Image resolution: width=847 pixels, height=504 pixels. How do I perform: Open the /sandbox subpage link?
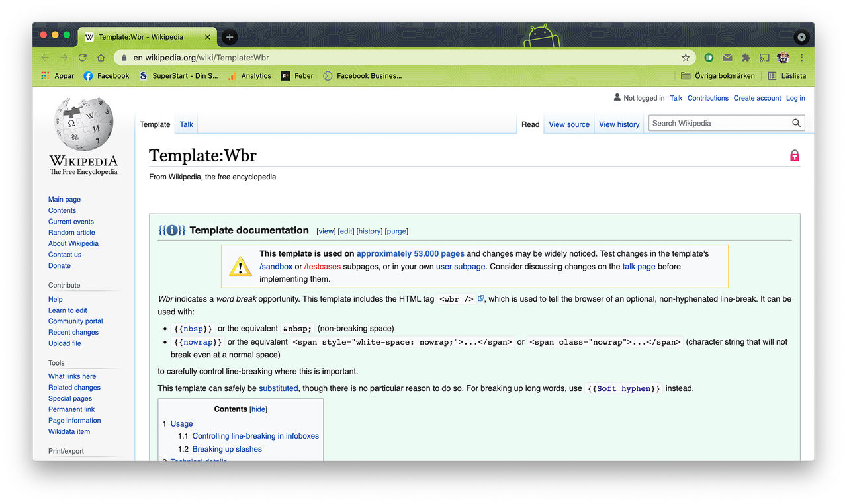(276, 267)
